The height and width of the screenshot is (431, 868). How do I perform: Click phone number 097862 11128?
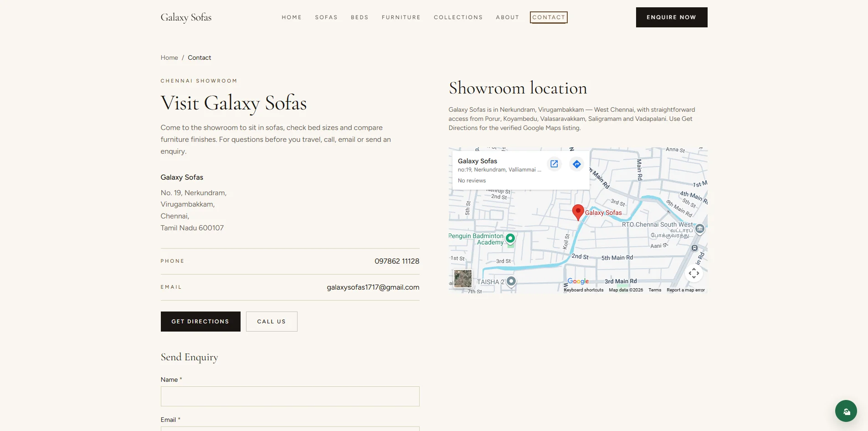click(x=397, y=261)
